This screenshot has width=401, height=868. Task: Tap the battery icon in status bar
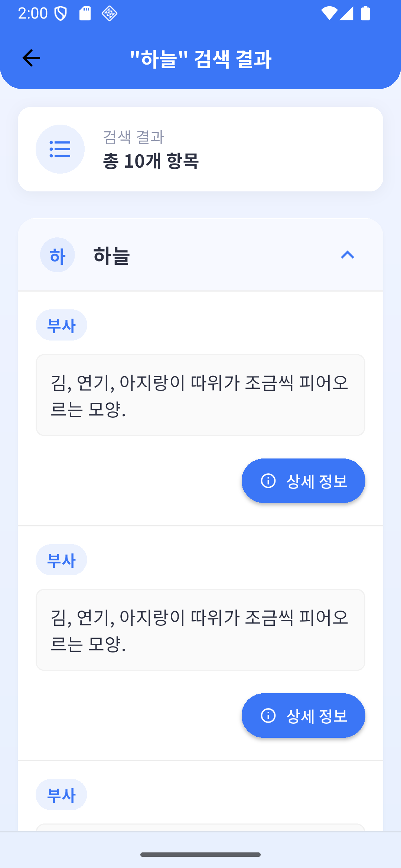366,13
